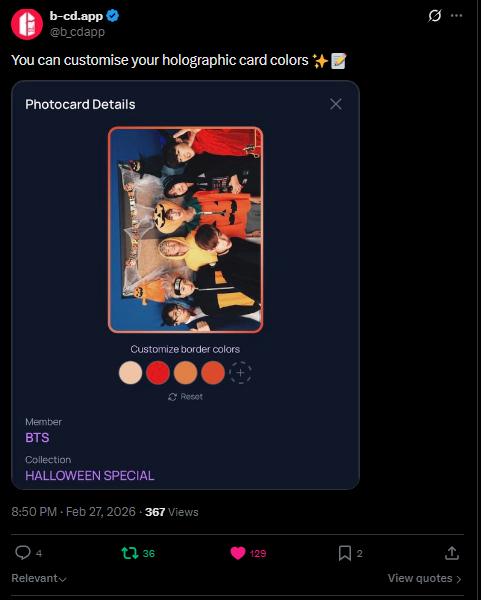This screenshot has width=481, height=600.
Task: Add a new border color with plus
Action: [240, 373]
